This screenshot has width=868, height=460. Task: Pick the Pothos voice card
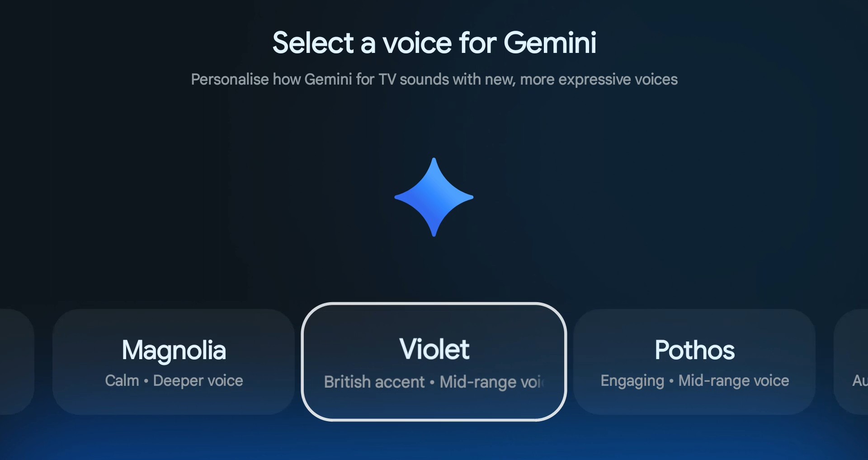tap(694, 362)
